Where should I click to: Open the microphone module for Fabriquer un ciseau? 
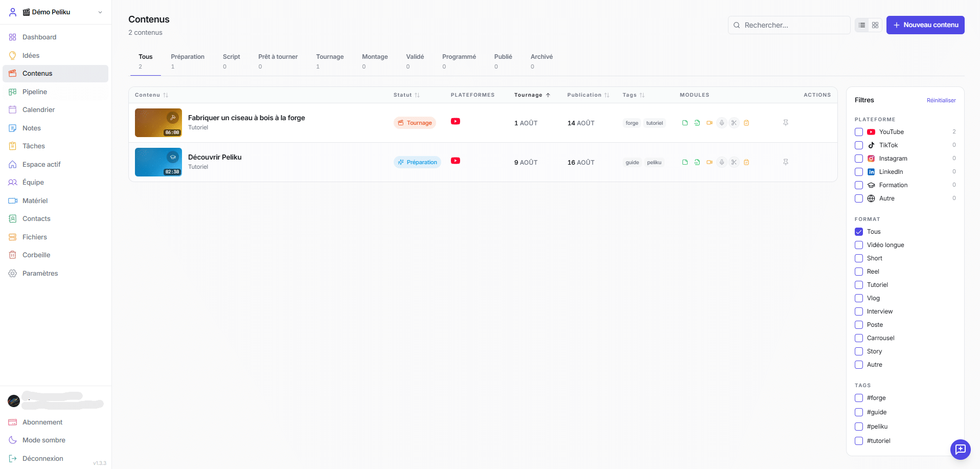(x=722, y=123)
